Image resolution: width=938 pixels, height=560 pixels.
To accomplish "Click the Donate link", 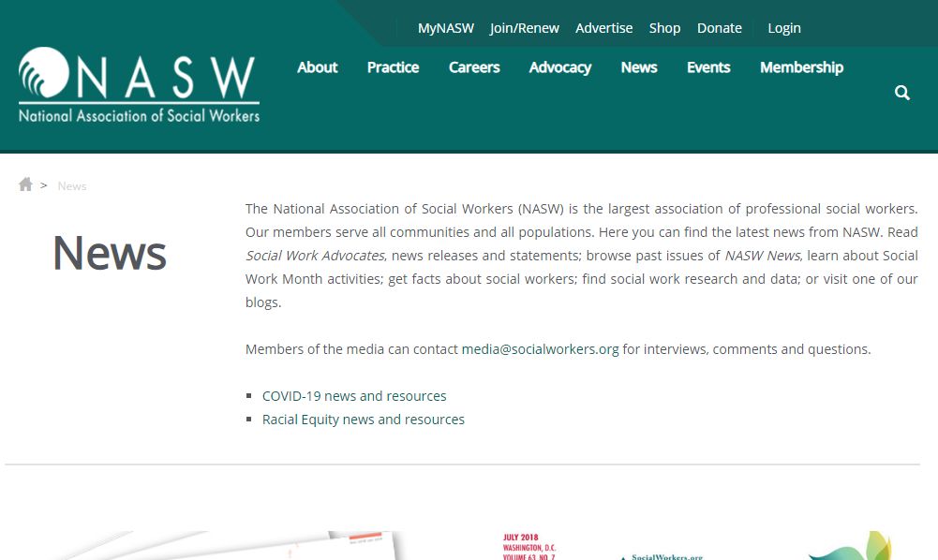I will click(720, 28).
